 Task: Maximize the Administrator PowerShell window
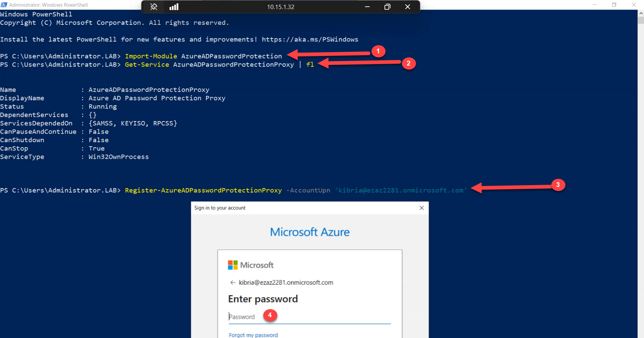pos(614,5)
